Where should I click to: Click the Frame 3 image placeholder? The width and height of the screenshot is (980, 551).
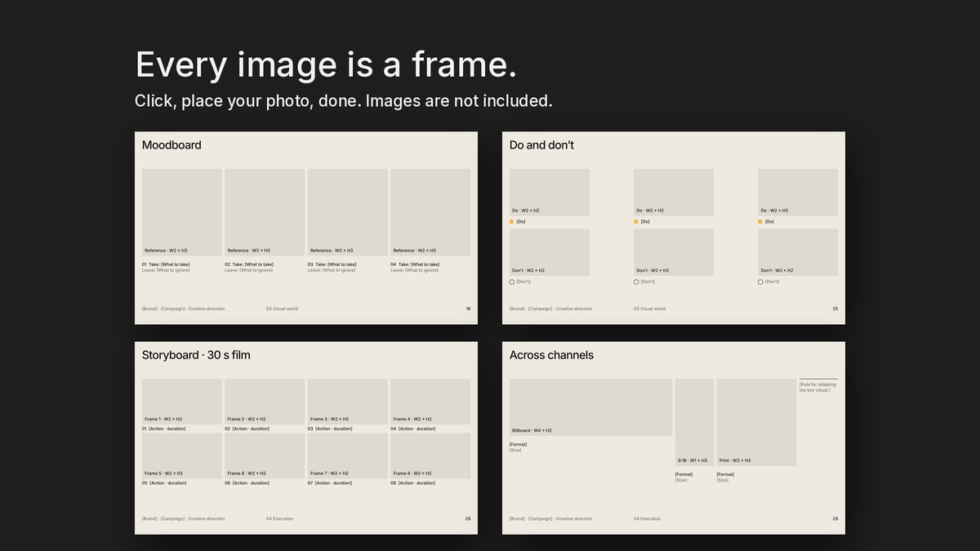pyautogui.click(x=348, y=402)
